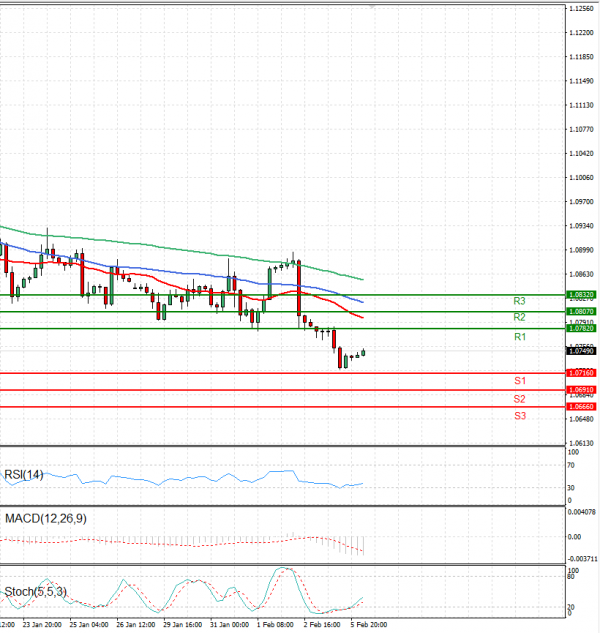Click the 1.10420 price axis value
The height and width of the screenshot is (633, 600).
(581, 153)
